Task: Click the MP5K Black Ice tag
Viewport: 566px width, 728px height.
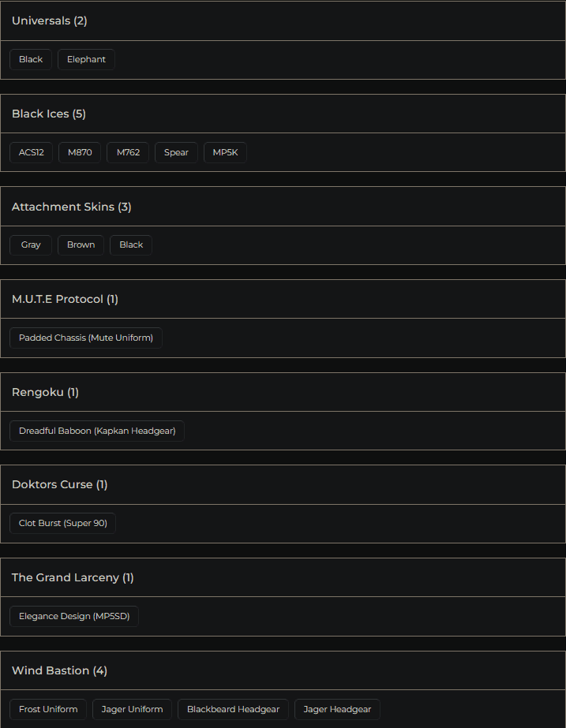Action: click(225, 152)
